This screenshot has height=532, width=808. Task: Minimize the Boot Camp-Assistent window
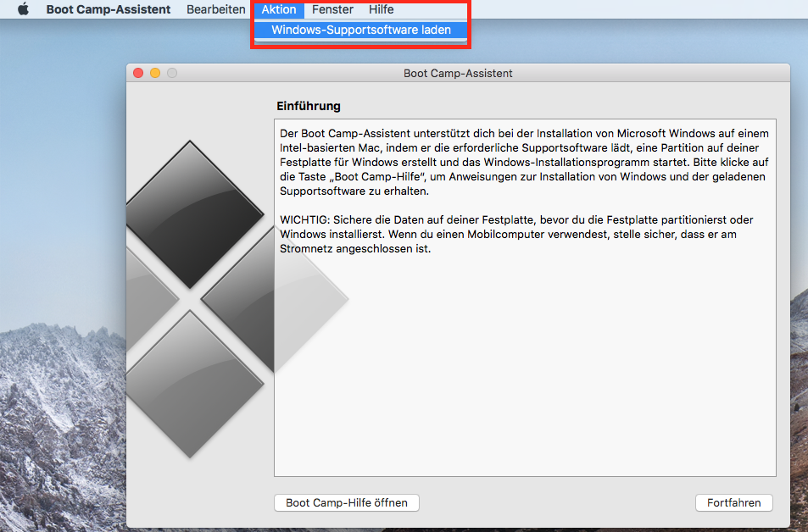click(155, 73)
